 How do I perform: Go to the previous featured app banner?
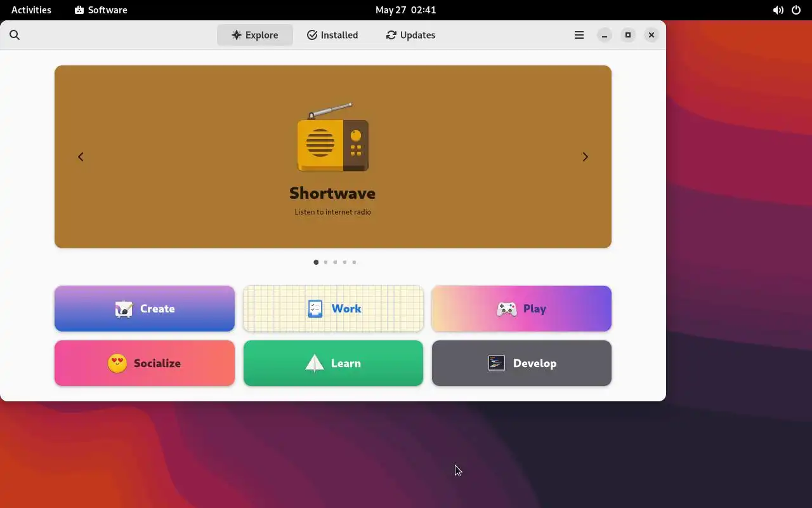[81, 157]
